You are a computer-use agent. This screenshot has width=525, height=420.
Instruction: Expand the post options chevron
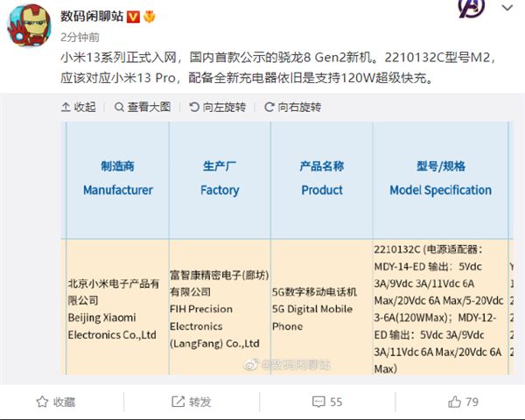click(507, 7)
